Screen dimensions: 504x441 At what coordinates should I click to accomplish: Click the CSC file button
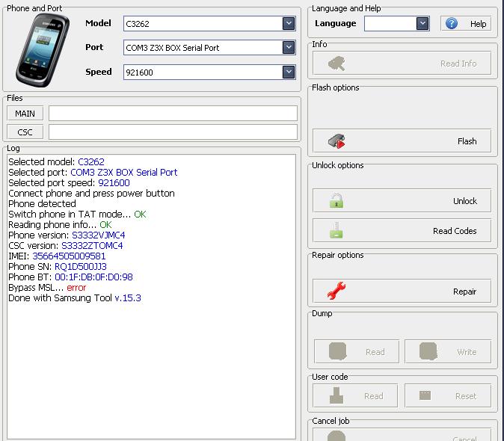pos(25,132)
